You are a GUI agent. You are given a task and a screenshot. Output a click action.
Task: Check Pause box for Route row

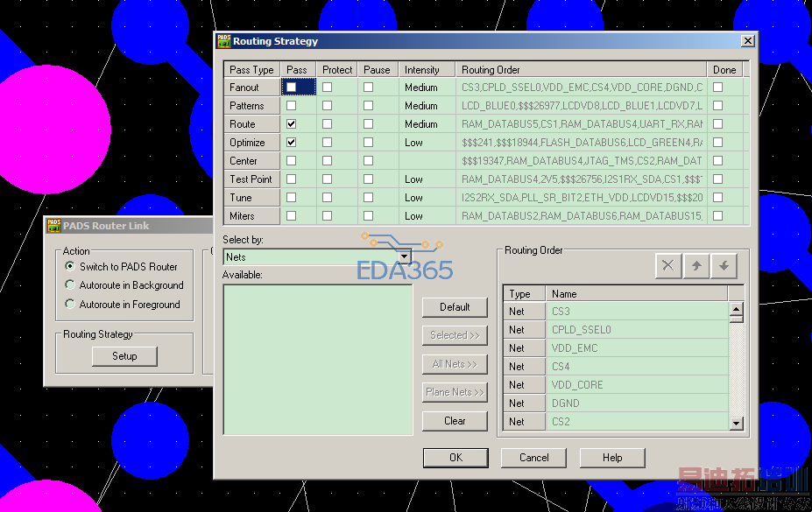pyautogui.click(x=368, y=124)
